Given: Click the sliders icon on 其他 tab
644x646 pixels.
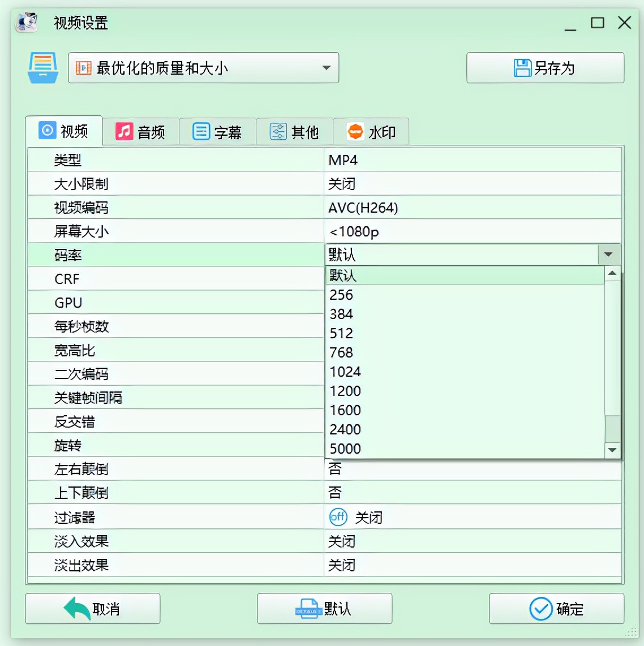Looking at the screenshot, I should coord(277,131).
